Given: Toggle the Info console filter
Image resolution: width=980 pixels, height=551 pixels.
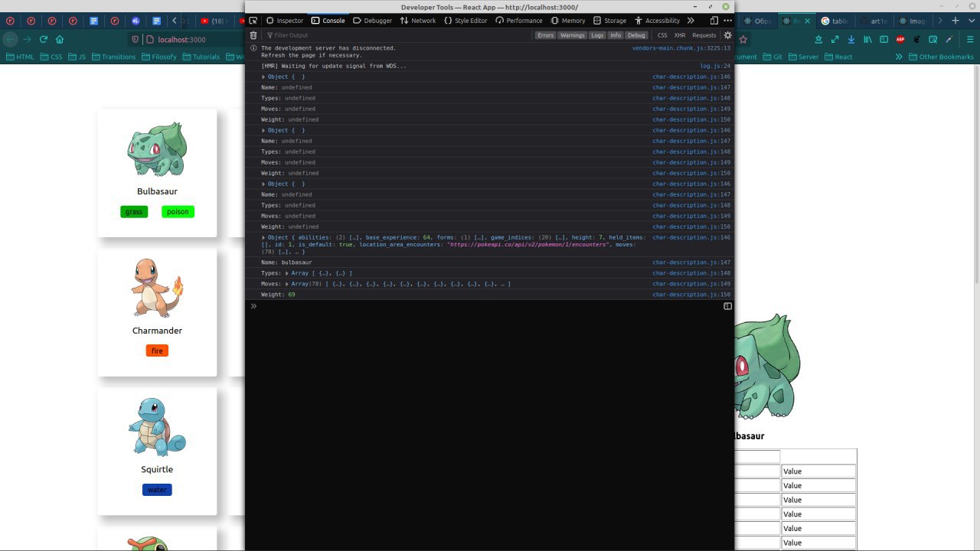Looking at the screenshot, I should coord(616,35).
